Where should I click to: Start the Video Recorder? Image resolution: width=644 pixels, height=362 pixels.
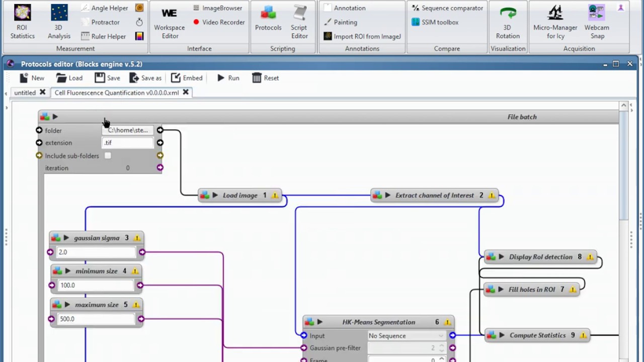tap(218, 22)
